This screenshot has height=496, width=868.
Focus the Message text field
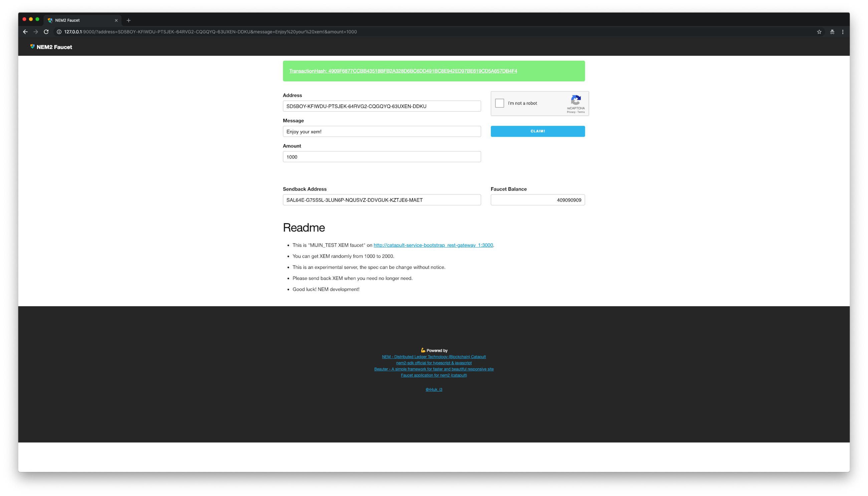(x=382, y=131)
